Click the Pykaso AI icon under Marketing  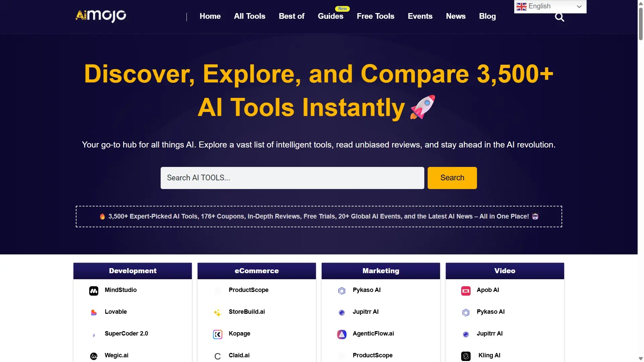tap(341, 291)
